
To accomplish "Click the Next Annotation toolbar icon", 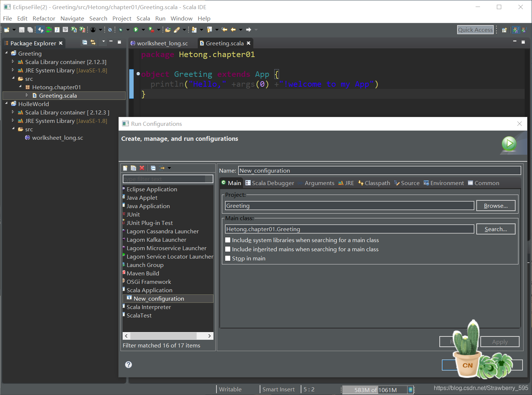I will (194, 30).
